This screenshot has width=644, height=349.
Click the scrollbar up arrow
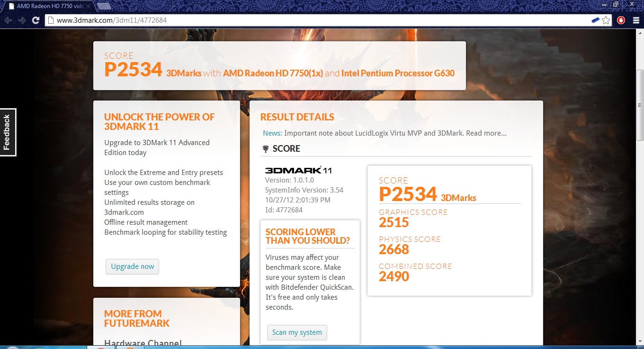[640, 33]
